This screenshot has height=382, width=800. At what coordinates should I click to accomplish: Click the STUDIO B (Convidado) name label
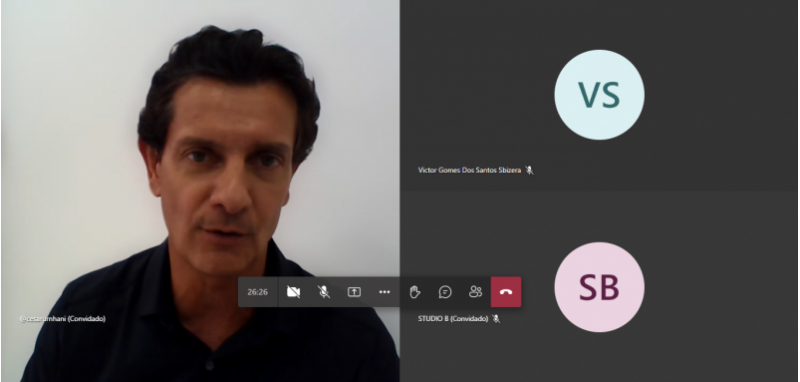tap(453, 319)
